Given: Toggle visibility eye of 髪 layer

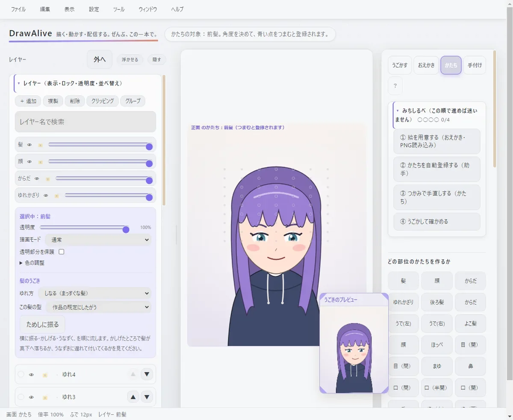Looking at the screenshot, I should click(x=29, y=145).
